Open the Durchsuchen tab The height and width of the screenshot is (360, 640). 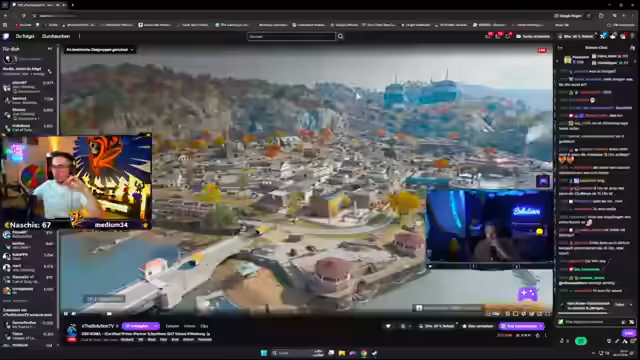[x=56, y=36]
